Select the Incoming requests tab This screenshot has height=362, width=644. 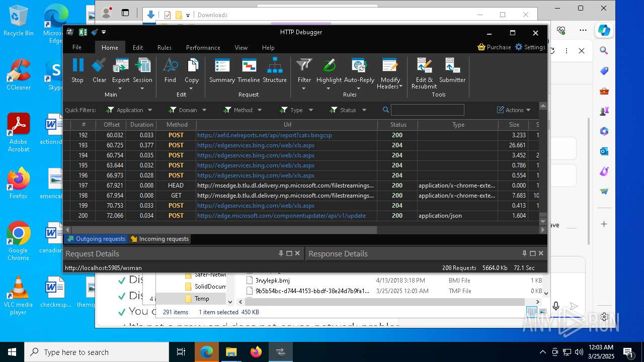point(159,239)
